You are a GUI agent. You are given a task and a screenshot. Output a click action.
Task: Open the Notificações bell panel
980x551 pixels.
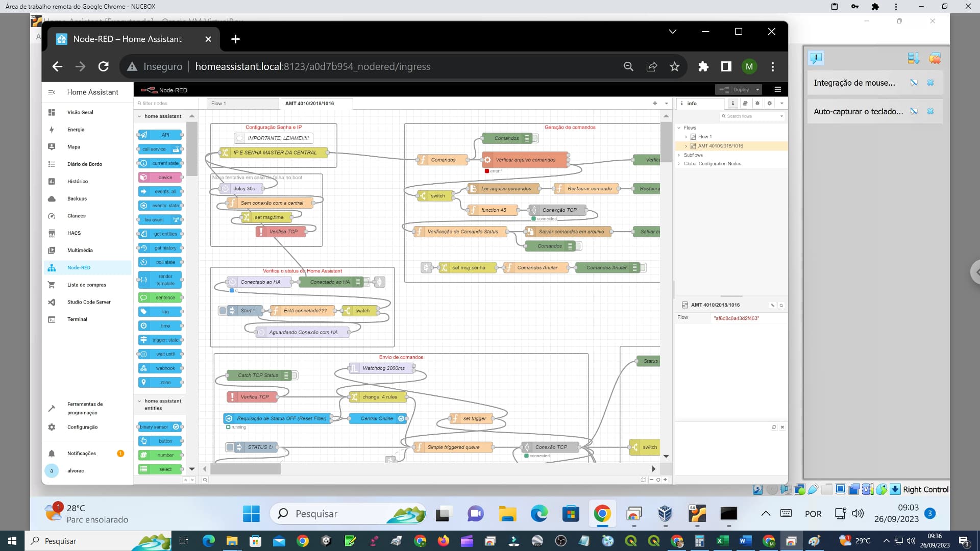coord(87,454)
